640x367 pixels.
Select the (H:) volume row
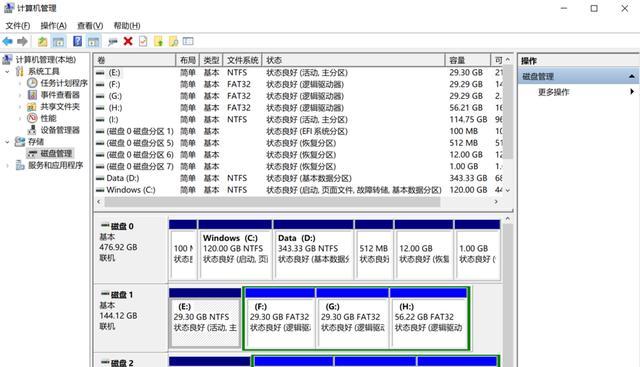(298, 108)
